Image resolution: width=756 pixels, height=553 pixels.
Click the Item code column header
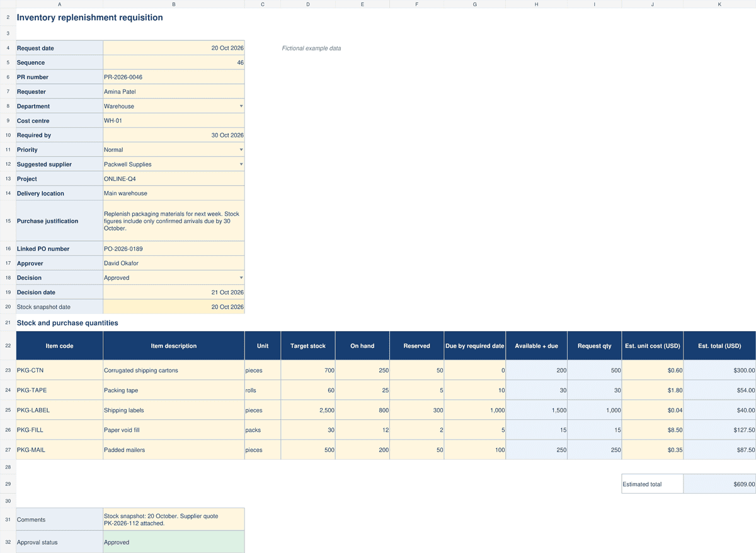pyautogui.click(x=59, y=346)
